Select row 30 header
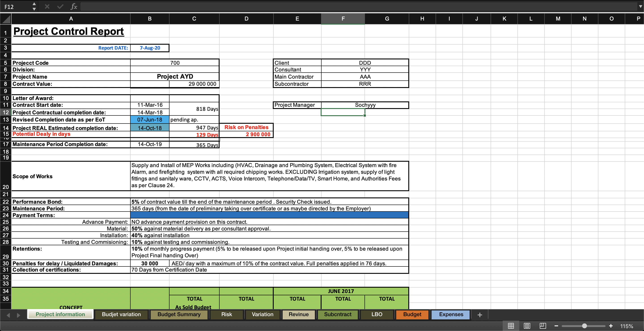This screenshot has width=644, height=331. coord(6,263)
